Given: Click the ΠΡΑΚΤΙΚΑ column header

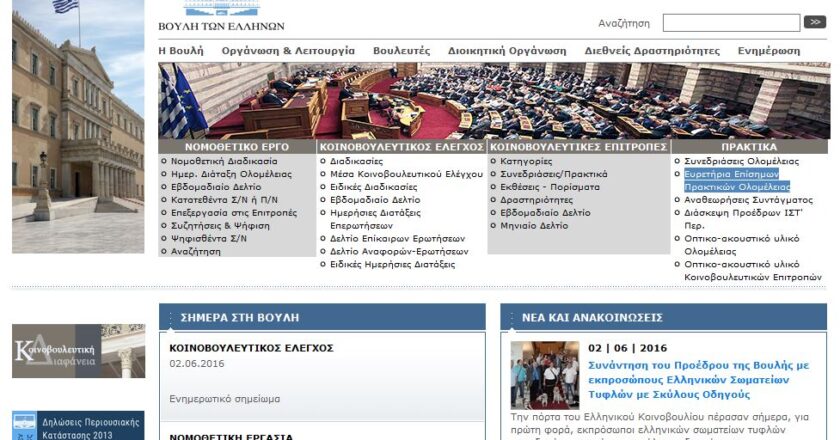Looking at the screenshot, I should click(749, 147).
